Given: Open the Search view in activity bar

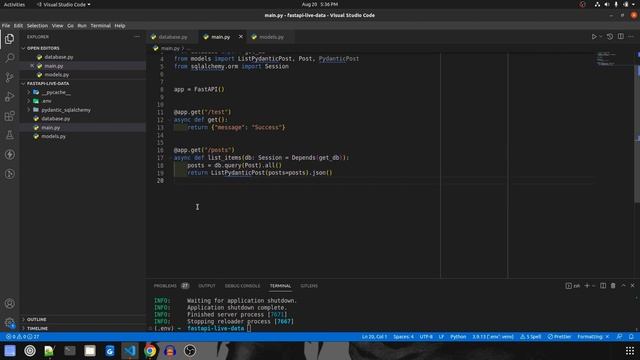Looking at the screenshot, I should coord(9,58).
